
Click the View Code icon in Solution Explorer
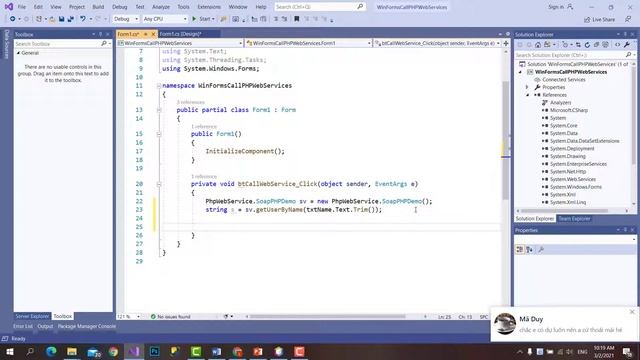[x=617, y=45]
